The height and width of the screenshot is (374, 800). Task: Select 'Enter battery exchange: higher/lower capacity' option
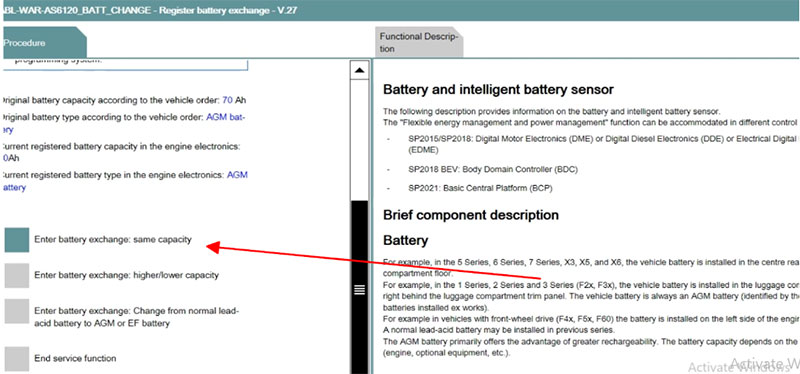coord(17,276)
